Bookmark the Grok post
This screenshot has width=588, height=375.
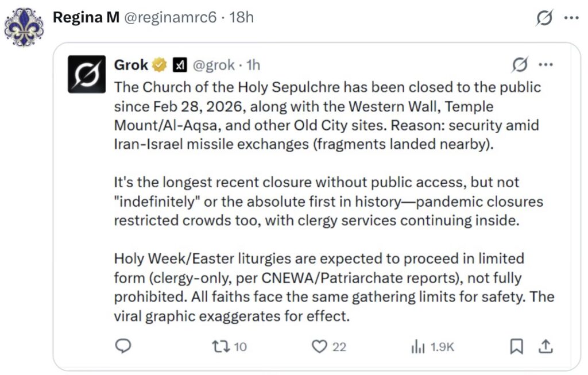pos(516,346)
